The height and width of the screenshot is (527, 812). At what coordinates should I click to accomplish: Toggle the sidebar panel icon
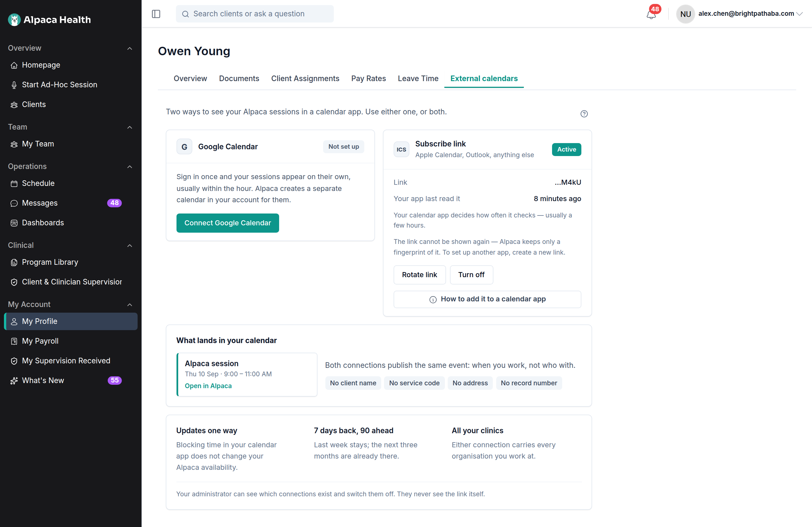point(156,14)
